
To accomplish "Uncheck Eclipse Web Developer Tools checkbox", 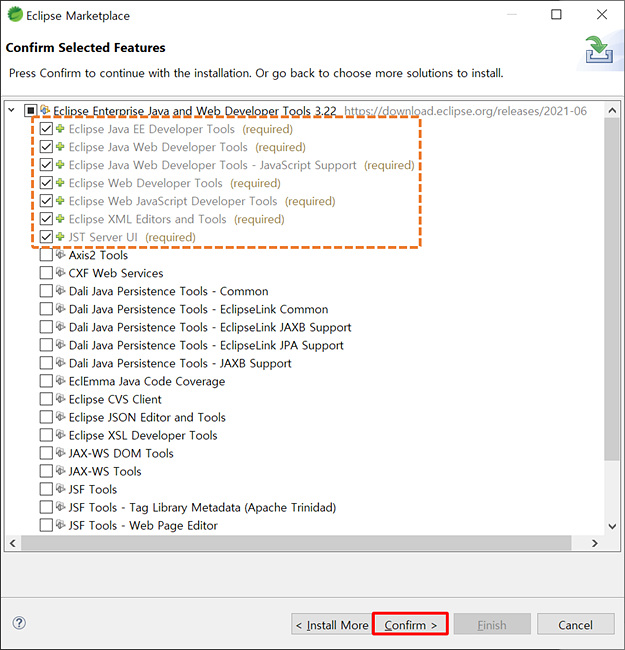I will 46,183.
